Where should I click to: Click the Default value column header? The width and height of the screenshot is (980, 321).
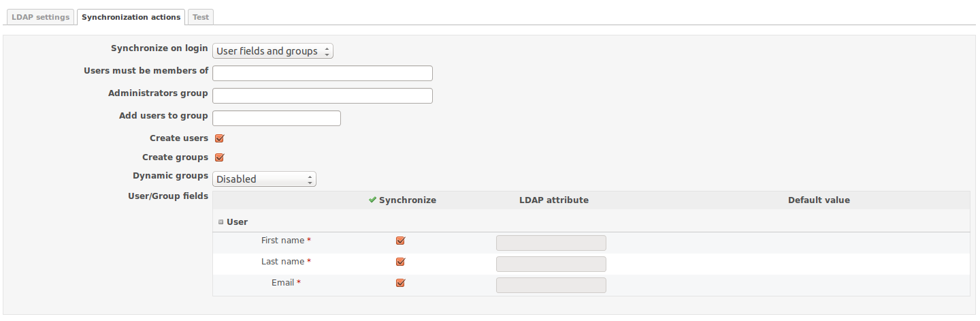pos(819,200)
